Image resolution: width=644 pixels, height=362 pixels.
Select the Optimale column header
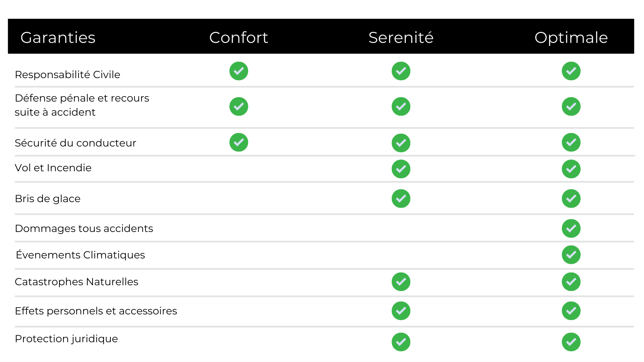(x=571, y=38)
